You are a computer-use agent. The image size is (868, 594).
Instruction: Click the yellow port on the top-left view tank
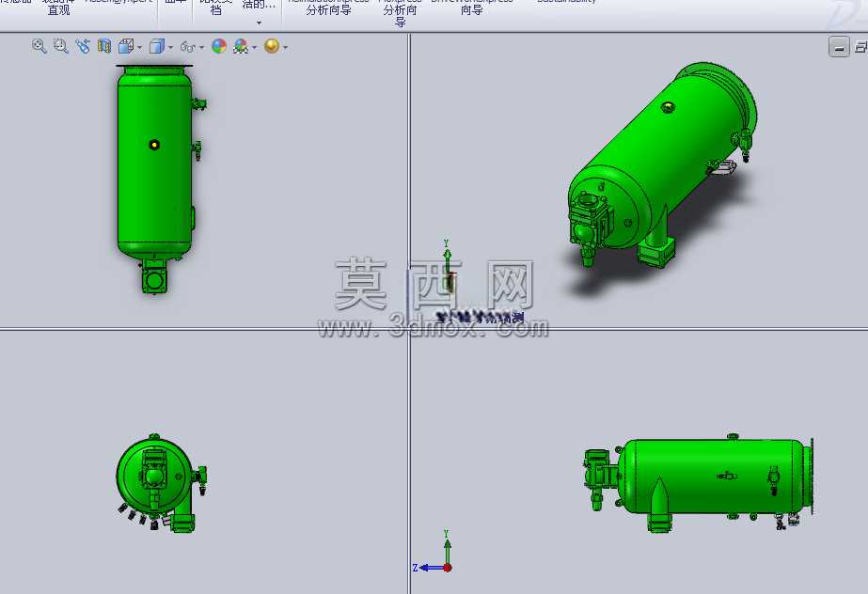(x=154, y=145)
